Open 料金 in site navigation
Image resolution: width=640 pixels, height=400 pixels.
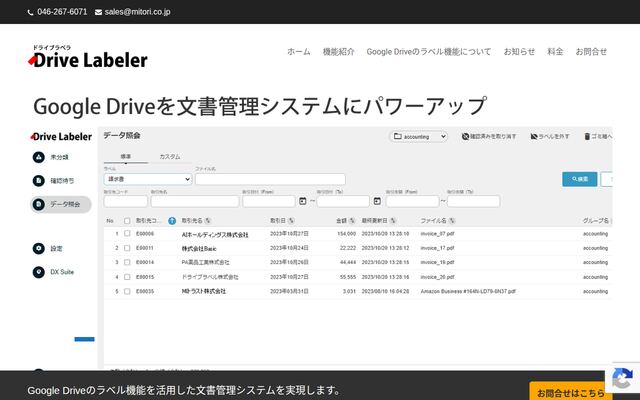[x=555, y=52]
